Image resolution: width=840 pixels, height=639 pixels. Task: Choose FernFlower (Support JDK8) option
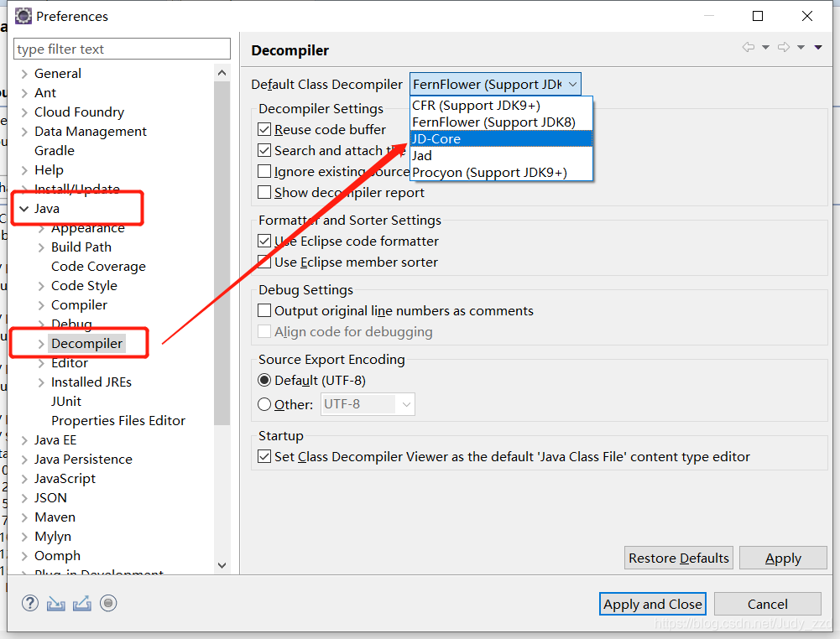(x=502, y=122)
